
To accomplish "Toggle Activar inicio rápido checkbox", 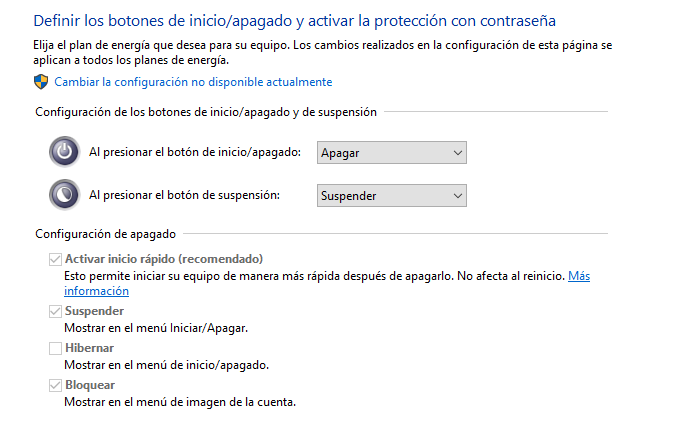I will pyautogui.click(x=55, y=259).
